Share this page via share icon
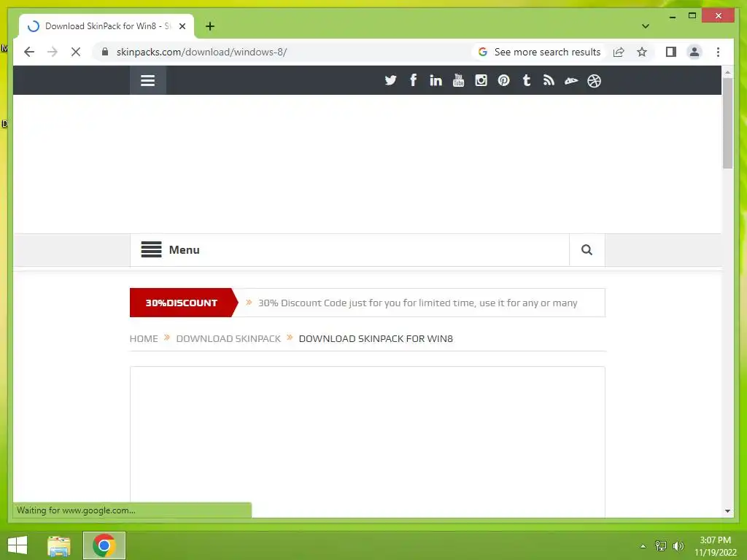Screen dimensions: 747x560 [x=619, y=52]
